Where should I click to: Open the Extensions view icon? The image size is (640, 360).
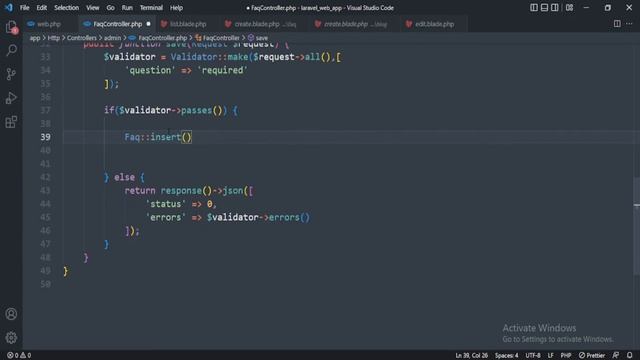click(11, 122)
